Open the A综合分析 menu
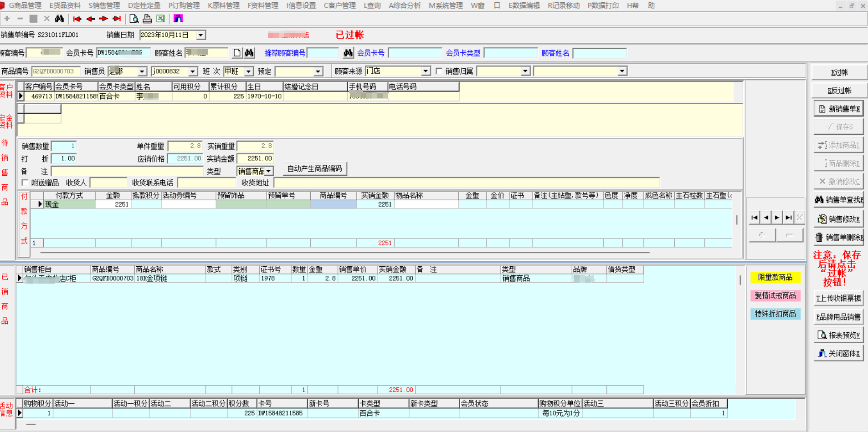This screenshot has height=432, width=868. pos(405,5)
